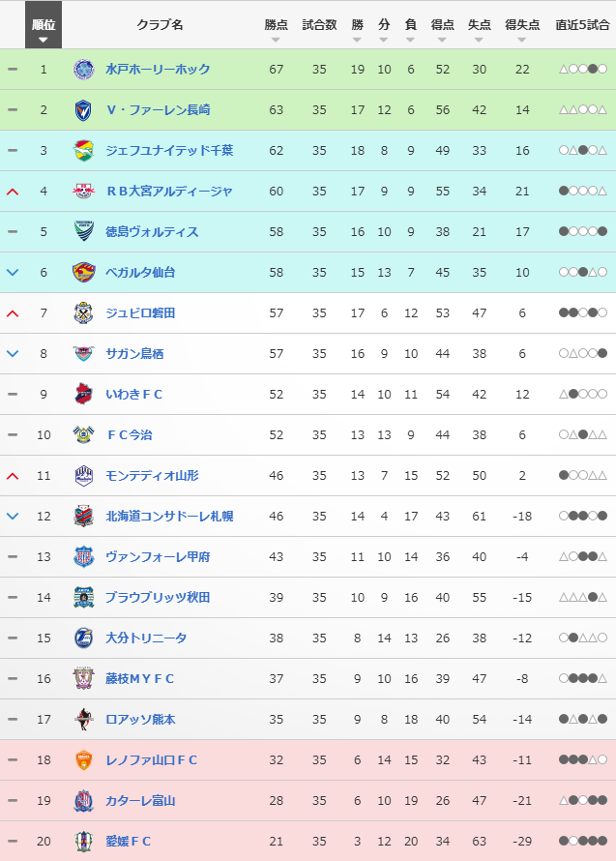Sort by 試合数 column header
This screenshot has height=861, width=616.
319,25
